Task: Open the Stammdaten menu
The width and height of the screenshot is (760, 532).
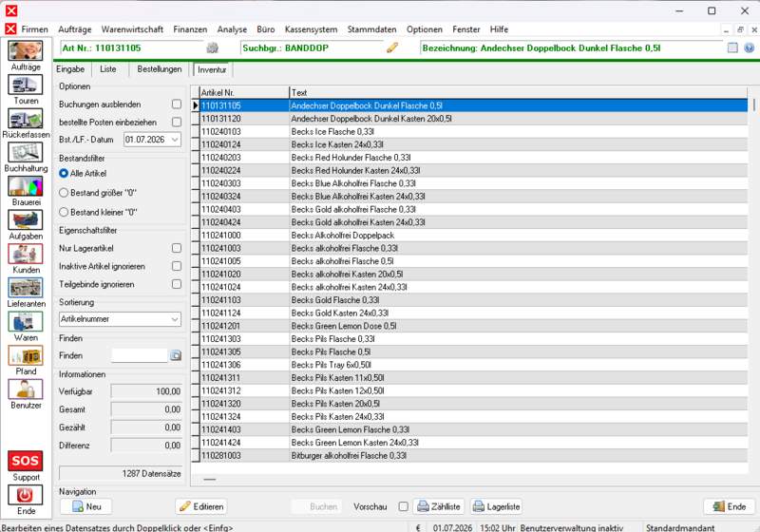Action: click(371, 29)
